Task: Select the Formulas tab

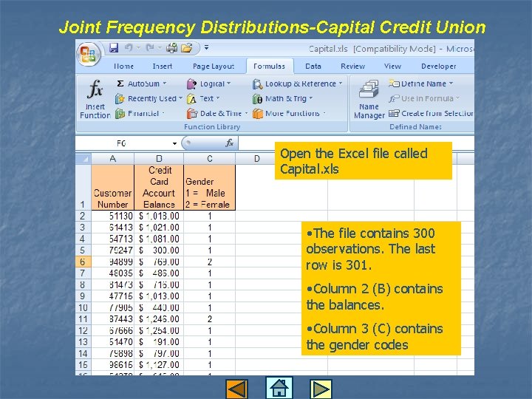Action: pyautogui.click(x=270, y=66)
